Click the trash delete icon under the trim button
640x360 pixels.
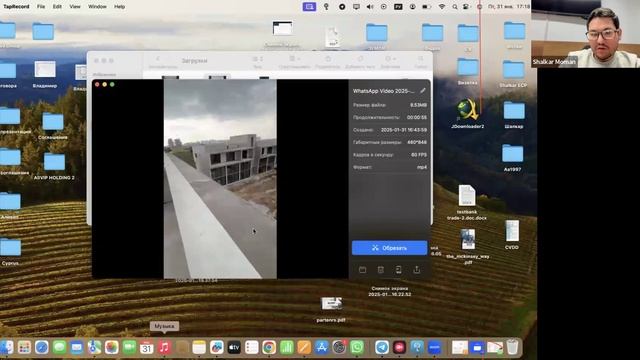[x=380, y=270]
